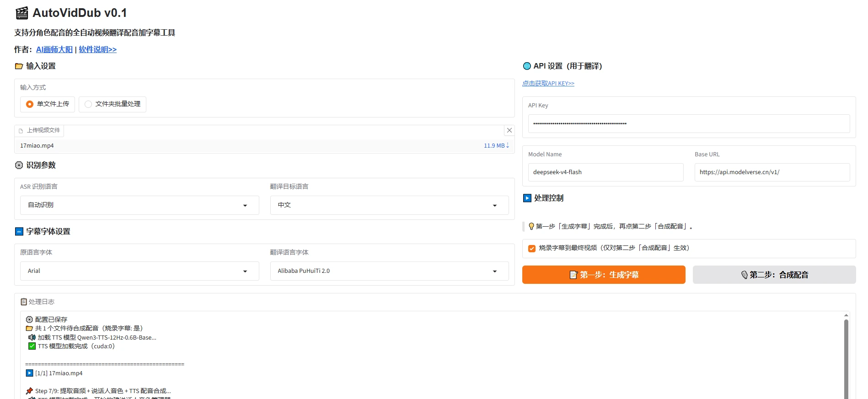Toggle the 烧录字幕到最终视频 checkbox
Viewport: 868px width, 399px height.
point(532,249)
